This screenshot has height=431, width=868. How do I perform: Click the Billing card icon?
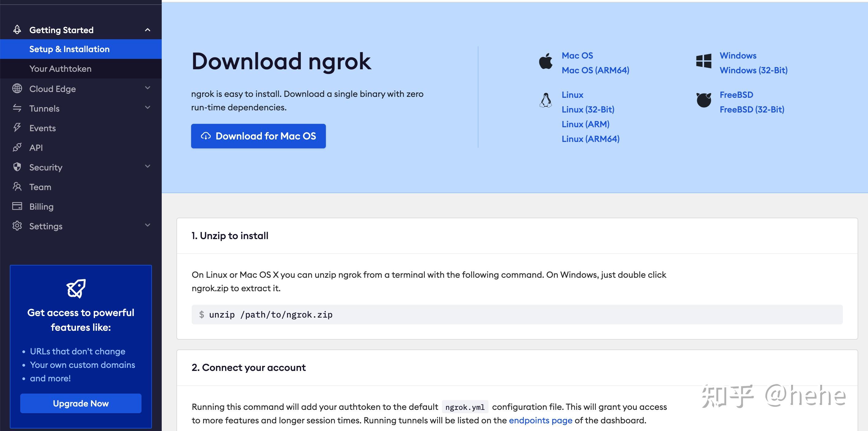(x=17, y=206)
